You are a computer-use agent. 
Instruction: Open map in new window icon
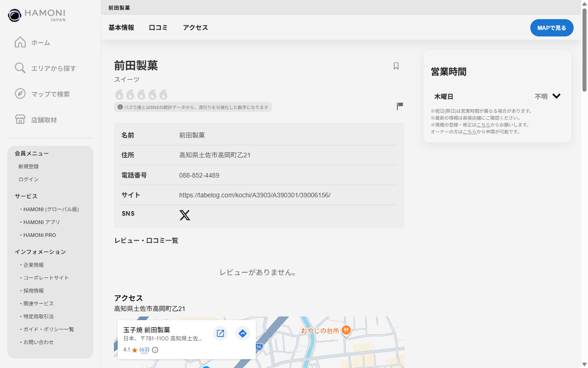(220, 333)
